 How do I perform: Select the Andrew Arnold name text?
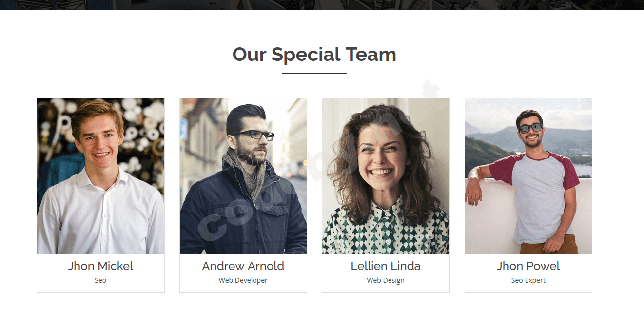[x=243, y=266]
